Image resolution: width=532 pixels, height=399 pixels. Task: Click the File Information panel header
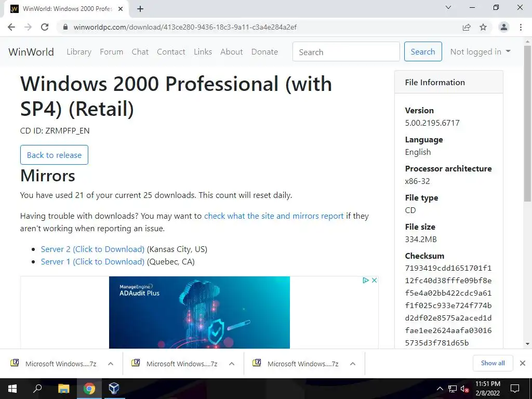tap(448, 82)
